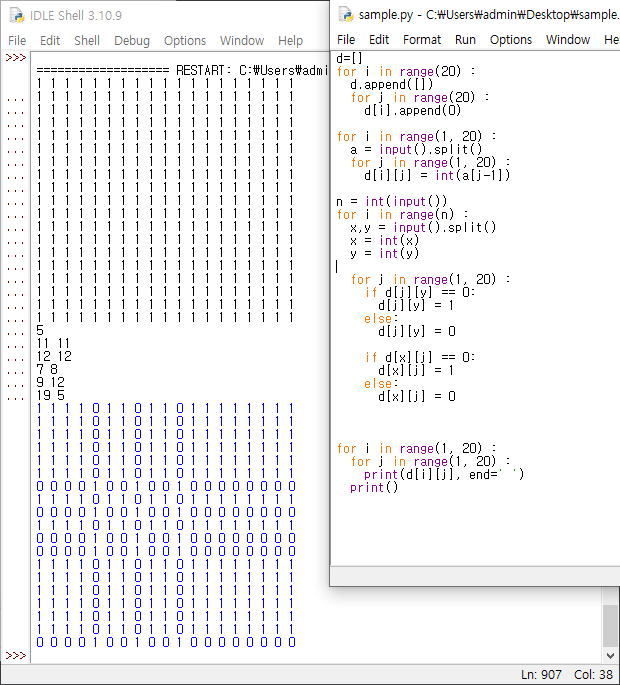Click the sample.py window title bar
Screen dimensions: 620x685
(488, 15)
